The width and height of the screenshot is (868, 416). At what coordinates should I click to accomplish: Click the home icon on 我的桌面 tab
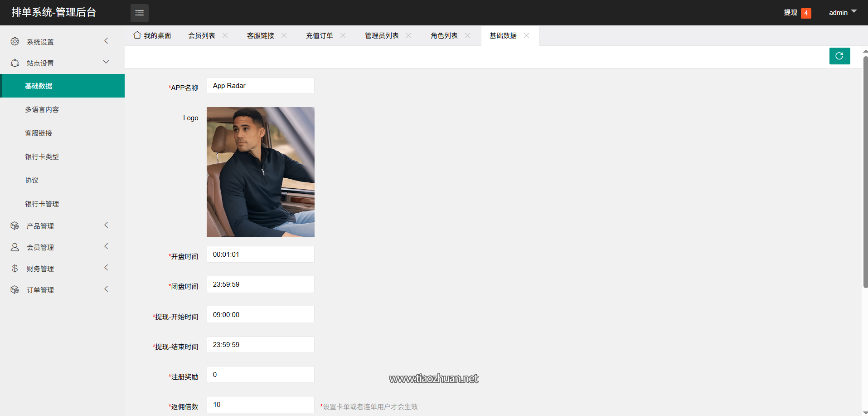coord(137,35)
